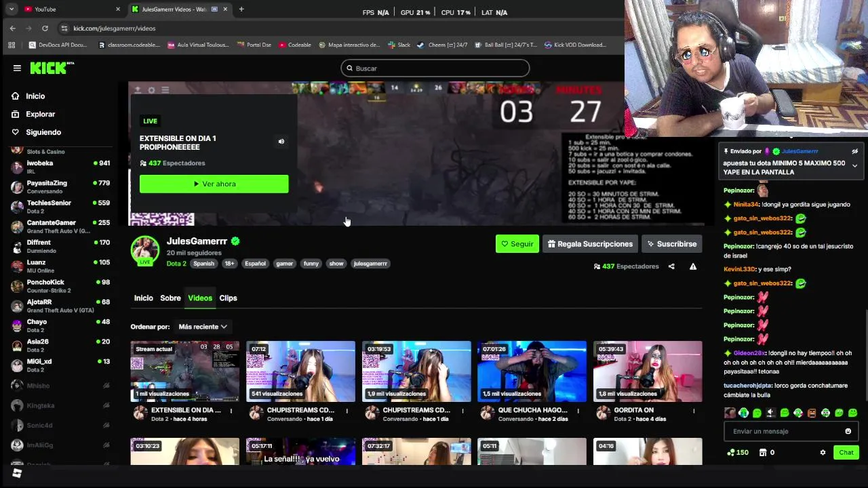Open options menu for QUE CHUCHA HAGO video
The width and height of the screenshot is (868, 488).
point(578,411)
